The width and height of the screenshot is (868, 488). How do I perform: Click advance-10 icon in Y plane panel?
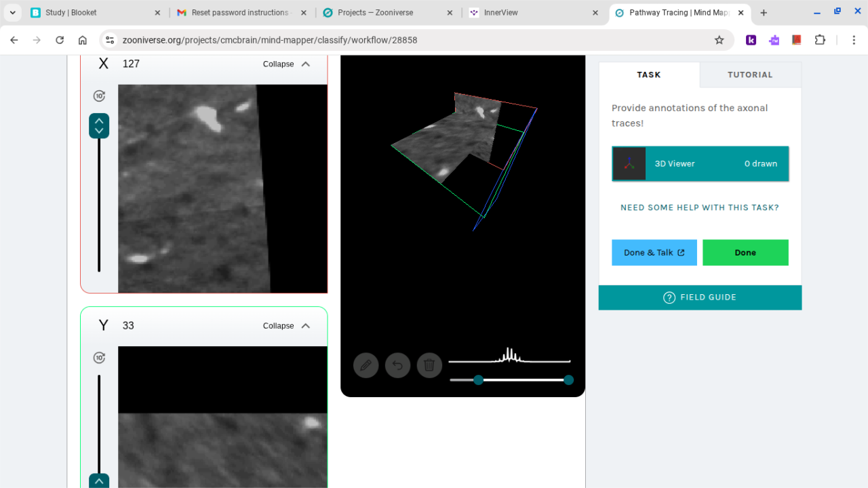point(100,358)
